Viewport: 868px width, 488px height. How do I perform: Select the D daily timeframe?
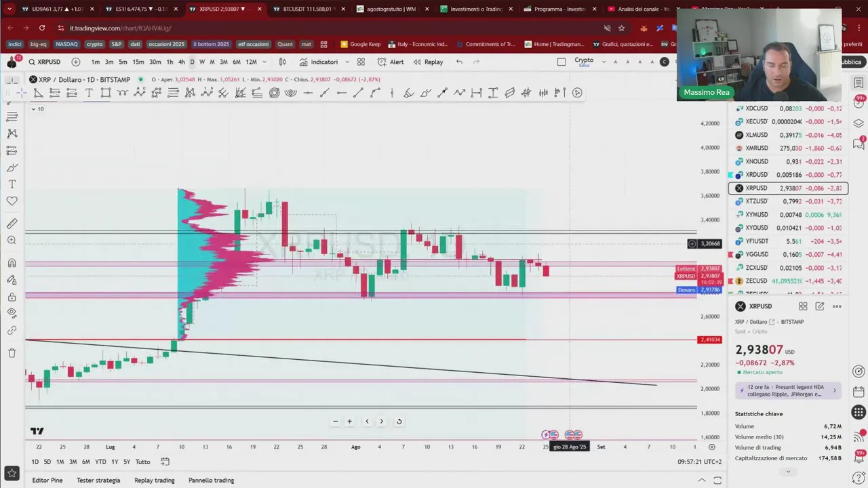192,62
